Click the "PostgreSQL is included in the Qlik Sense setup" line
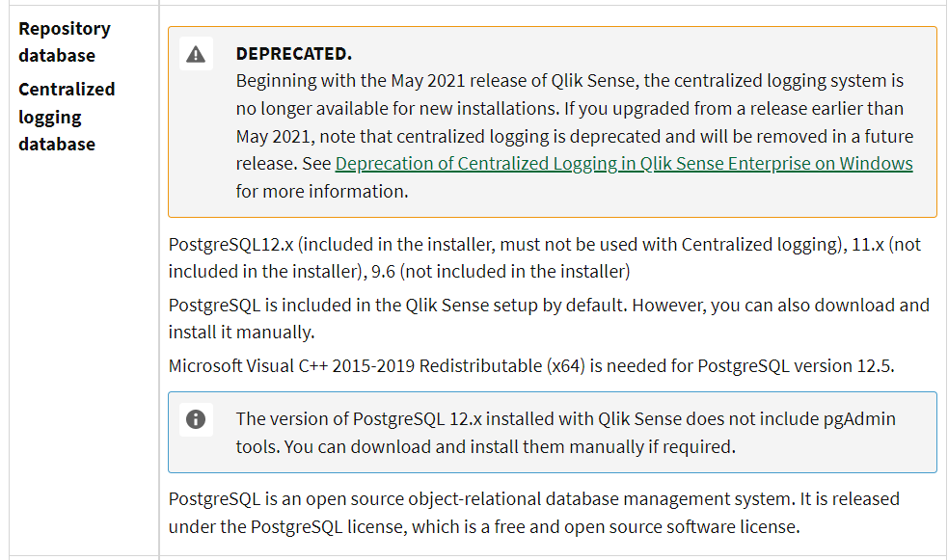 (548, 306)
